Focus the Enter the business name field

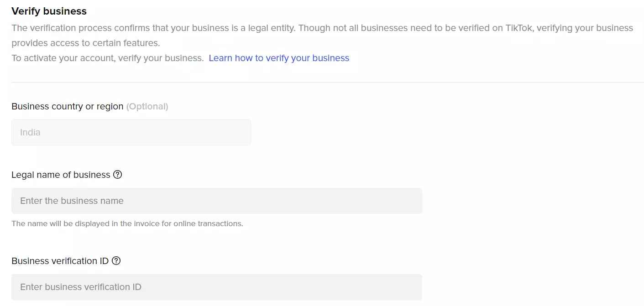tap(217, 201)
